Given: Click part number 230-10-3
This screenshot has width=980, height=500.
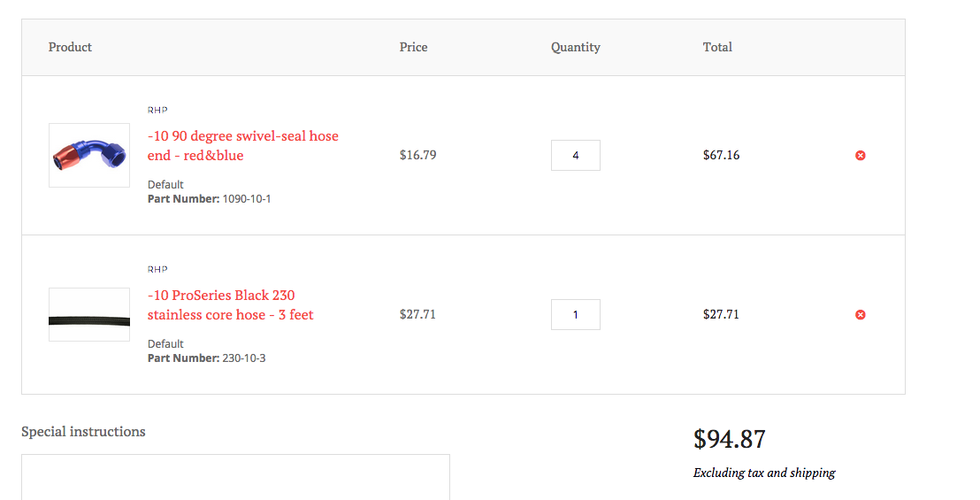Looking at the screenshot, I should click(243, 358).
